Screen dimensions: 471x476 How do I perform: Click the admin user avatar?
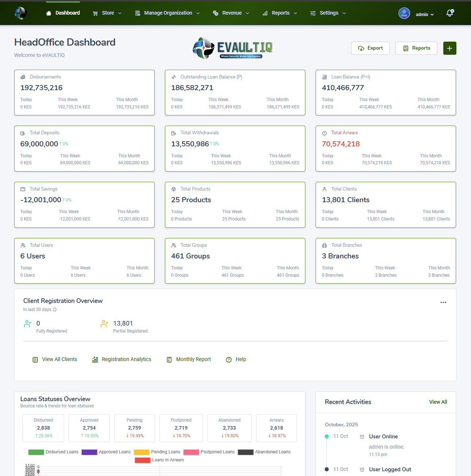[x=404, y=13]
